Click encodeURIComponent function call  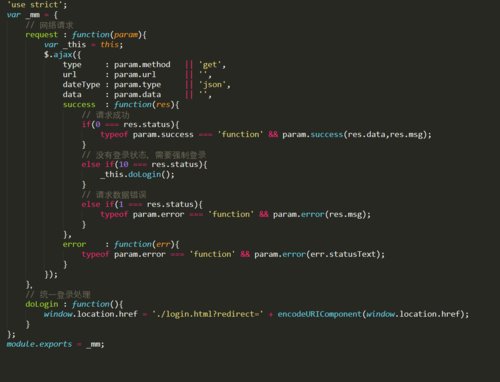click(x=319, y=314)
